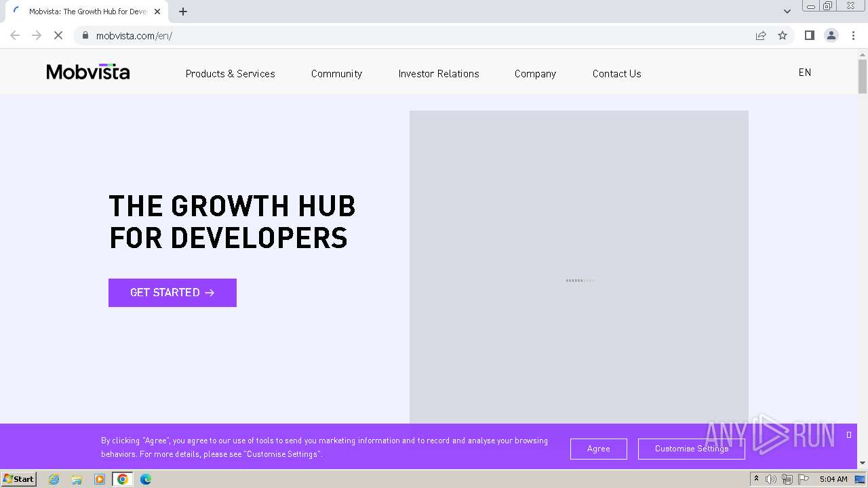This screenshot has height=488, width=868.
Task: Show hidden tray icons
Action: 756,479
